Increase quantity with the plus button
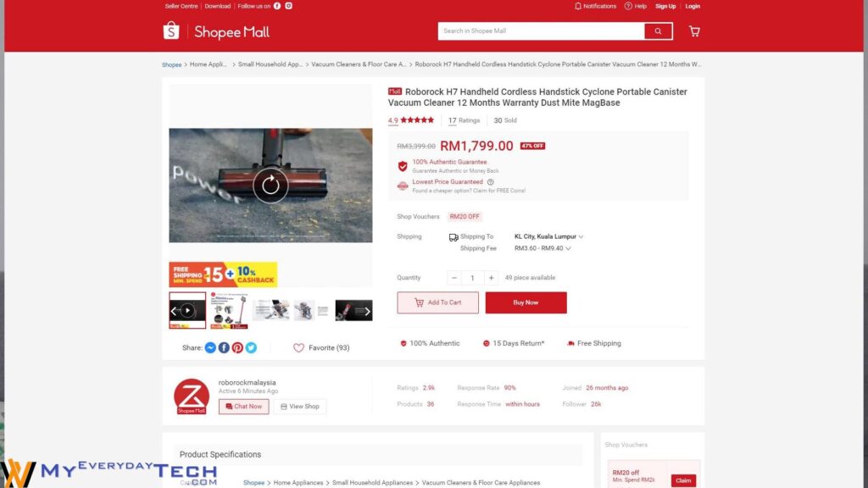 [x=491, y=278]
